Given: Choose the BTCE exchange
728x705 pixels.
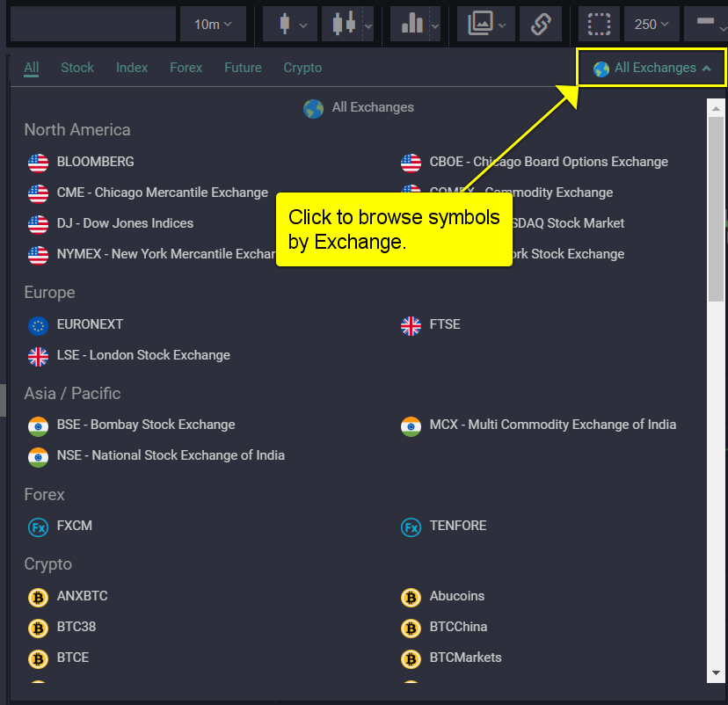Looking at the screenshot, I should click(73, 658).
